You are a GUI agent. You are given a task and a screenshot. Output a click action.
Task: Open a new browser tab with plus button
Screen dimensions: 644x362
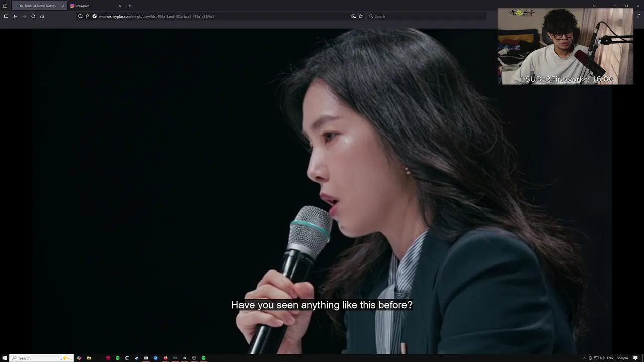129,6
